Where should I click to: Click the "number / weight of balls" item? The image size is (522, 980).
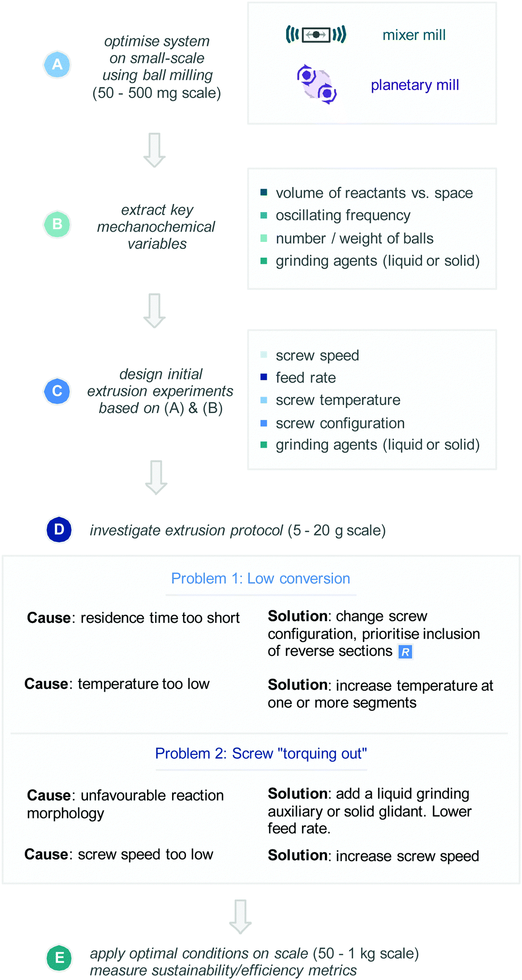[354, 238]
